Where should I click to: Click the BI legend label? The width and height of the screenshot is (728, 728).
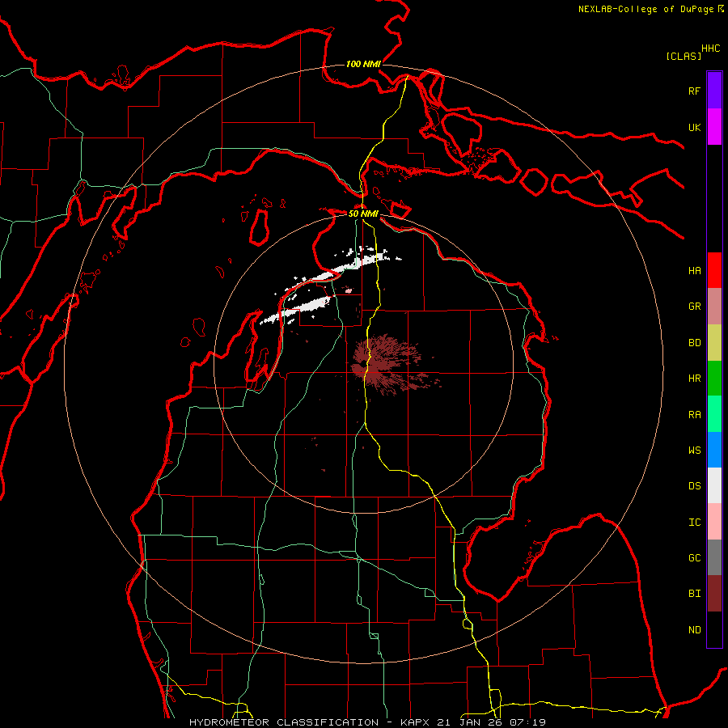tap(694, 594)
